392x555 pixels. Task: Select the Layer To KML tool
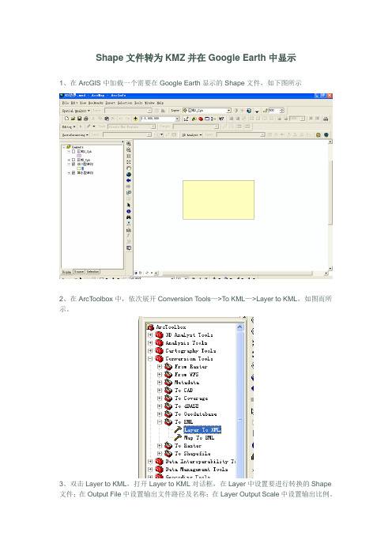[202, 430]
